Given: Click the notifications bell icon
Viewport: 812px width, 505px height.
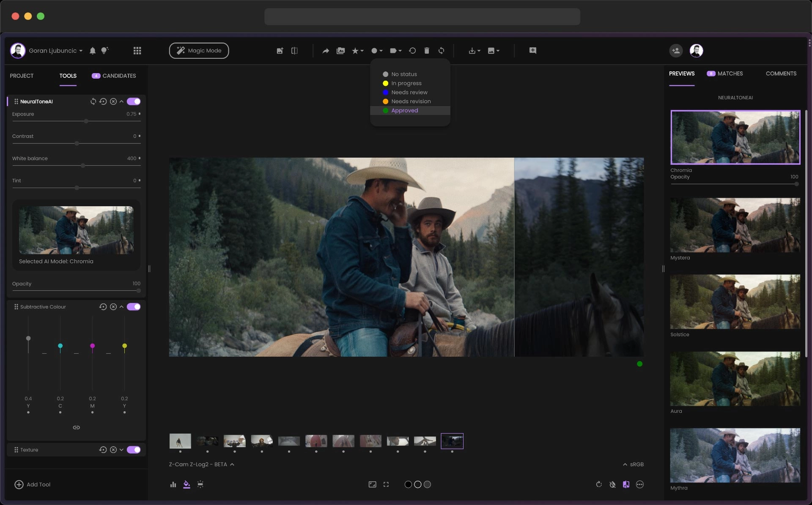Looking at the screenshot, I should pyautogui.click(x=93, y=51).
